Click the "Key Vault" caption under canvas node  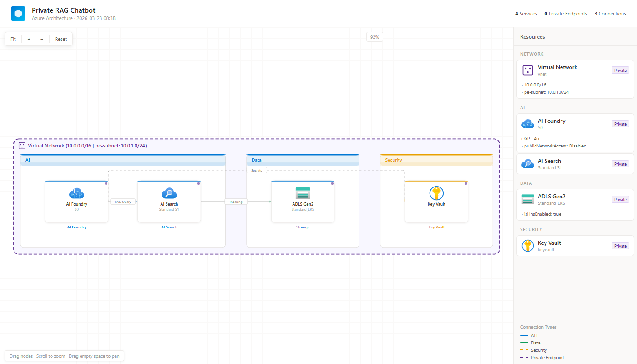pos(436,227)
